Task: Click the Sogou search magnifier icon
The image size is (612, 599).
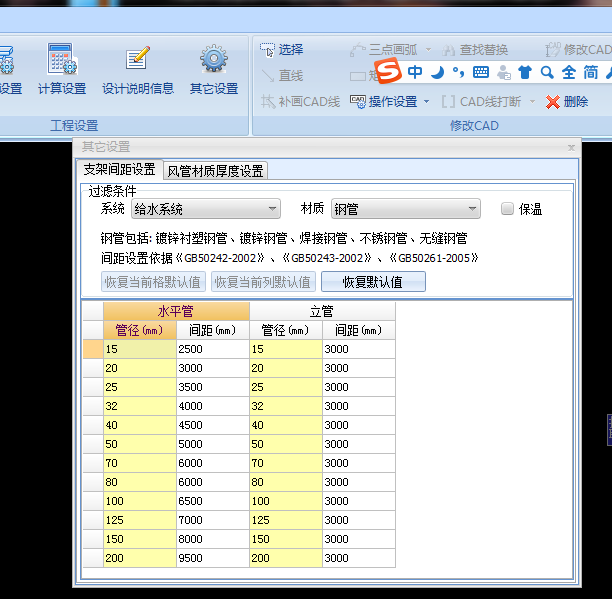Action: [547, 72]
